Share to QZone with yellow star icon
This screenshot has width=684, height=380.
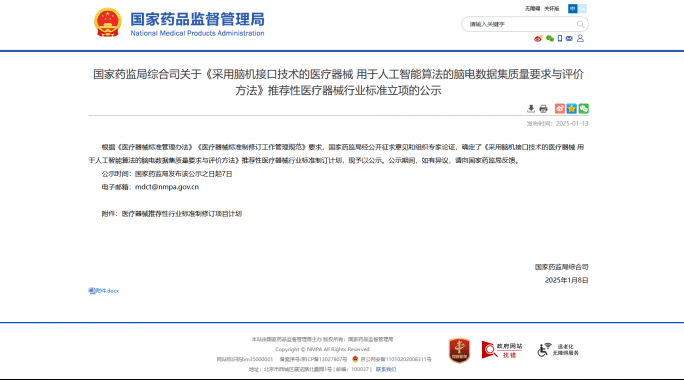pyautogui.click(x=571, y=109)
